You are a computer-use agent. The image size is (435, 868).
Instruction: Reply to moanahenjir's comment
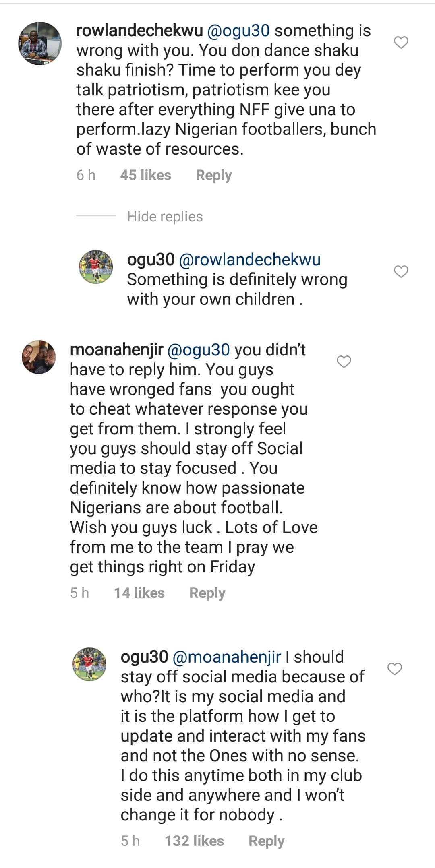point(207,593)
